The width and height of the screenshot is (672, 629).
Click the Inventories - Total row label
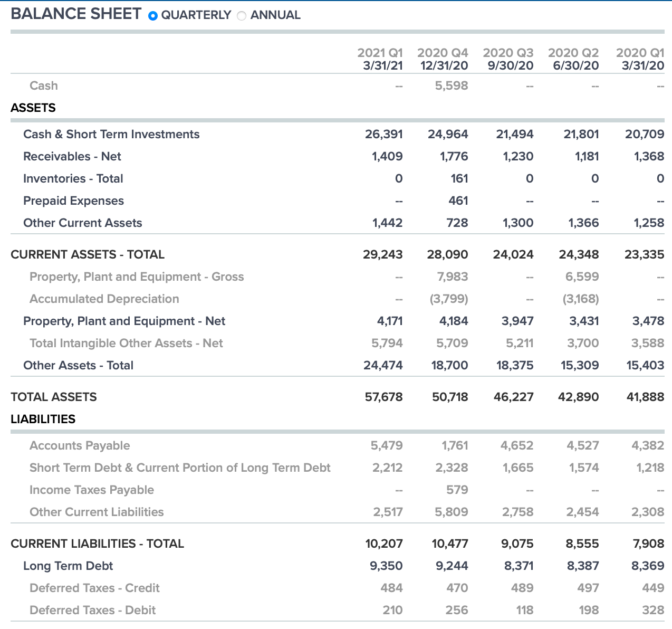[73, 178]
